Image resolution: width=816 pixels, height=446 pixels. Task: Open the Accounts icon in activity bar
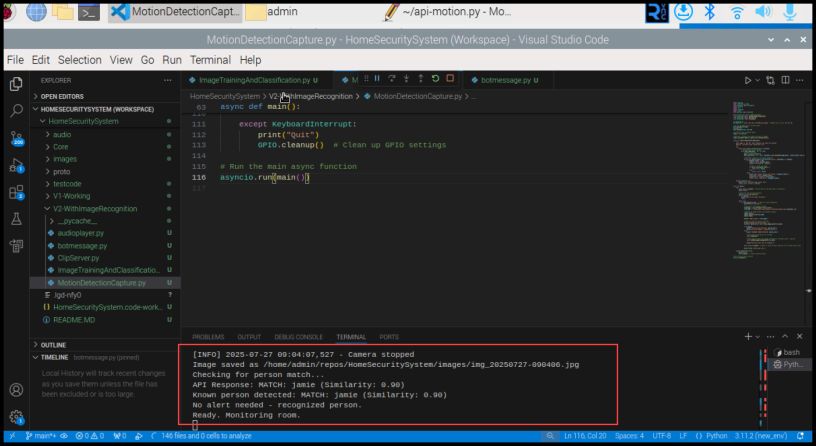pyautogui.click(x=16, y=390)
